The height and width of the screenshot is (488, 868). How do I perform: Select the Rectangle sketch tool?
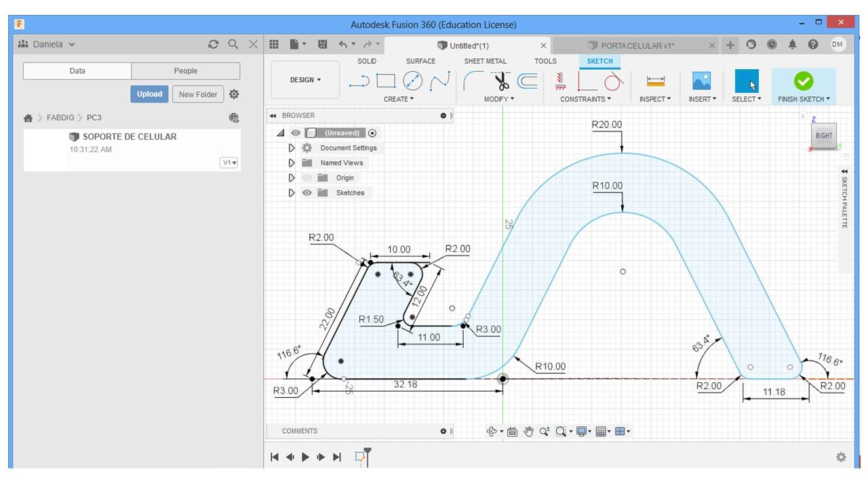pos(386,81)
